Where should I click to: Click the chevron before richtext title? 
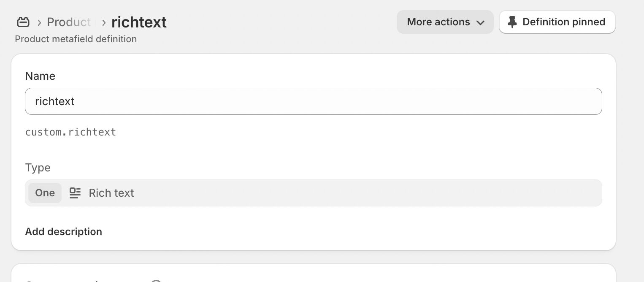click(103, 22)
